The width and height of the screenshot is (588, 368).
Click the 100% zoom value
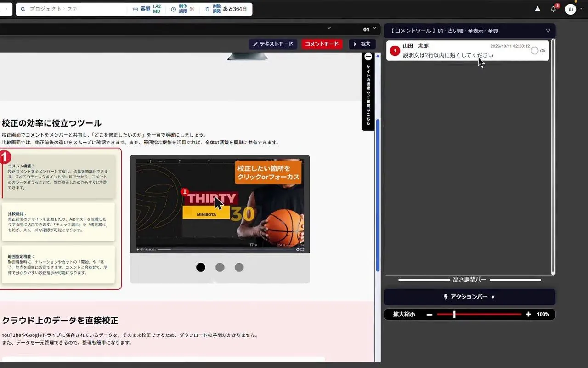[543, 314]
